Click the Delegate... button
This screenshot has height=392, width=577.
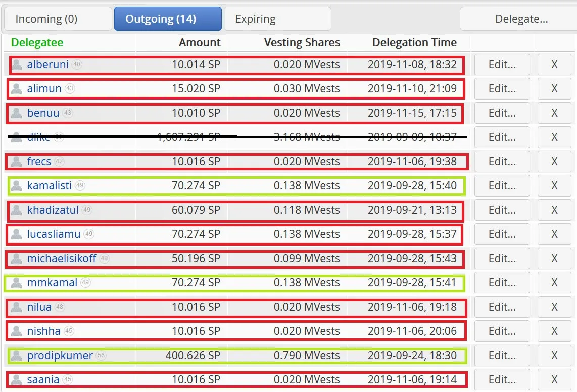click(x=519, y=19)
